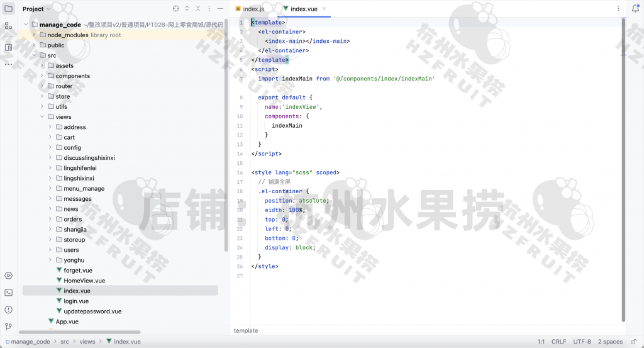Viewport: 644px width, 348px height.
Task: Collapse all nodes in the Project tree
Action: [198, 9]
